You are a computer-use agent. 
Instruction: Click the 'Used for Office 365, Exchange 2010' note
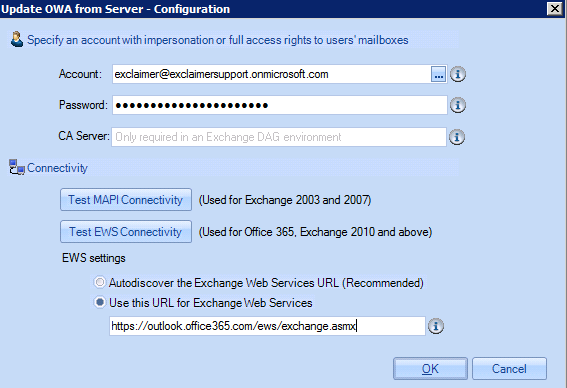[315, 232]
